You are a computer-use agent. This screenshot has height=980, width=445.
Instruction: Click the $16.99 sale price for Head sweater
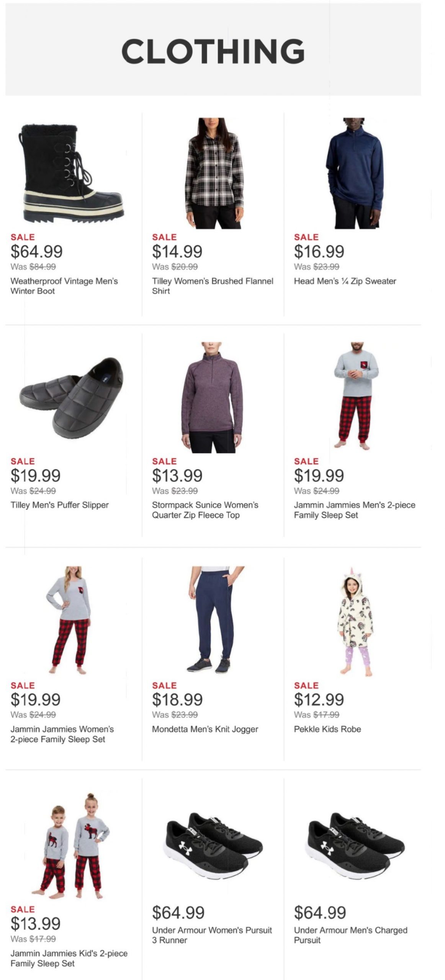pos(319,252)
